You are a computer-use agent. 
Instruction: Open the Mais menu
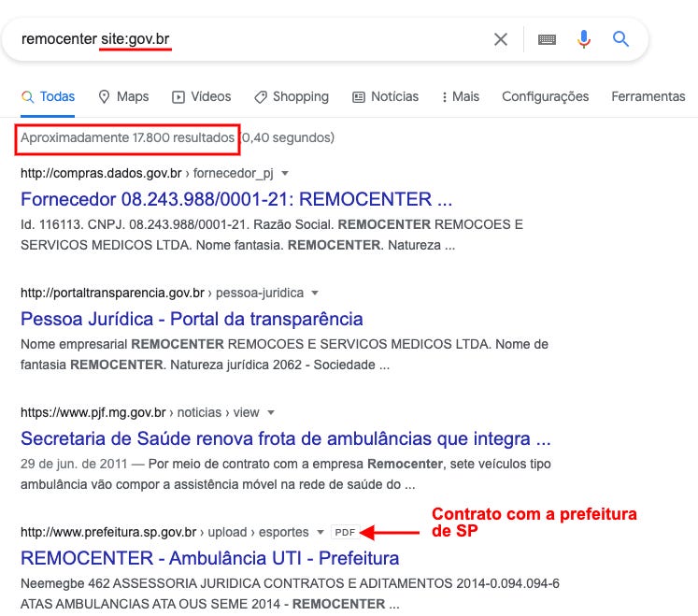pyautogui.click(x=461, y=96)
